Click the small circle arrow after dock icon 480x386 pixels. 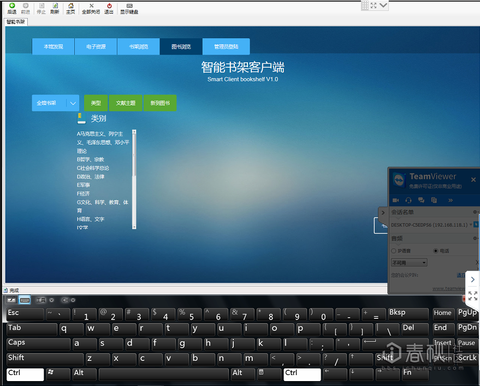52,300
